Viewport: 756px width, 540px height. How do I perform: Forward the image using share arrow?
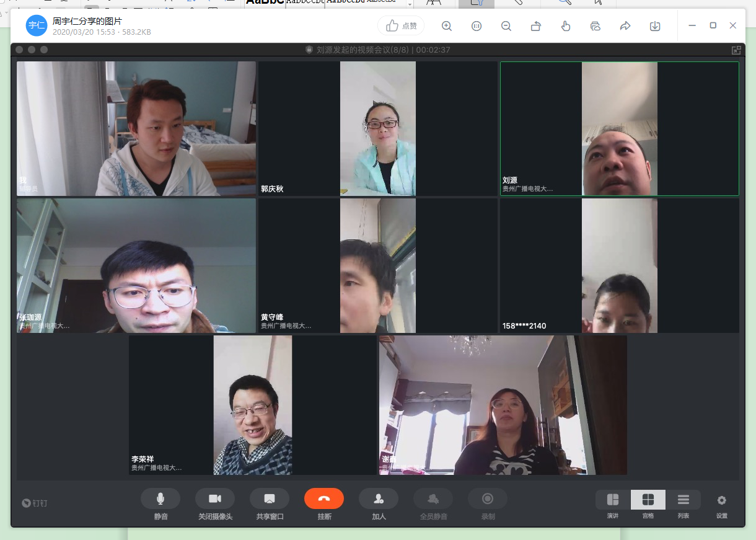[x=625, y=26]
